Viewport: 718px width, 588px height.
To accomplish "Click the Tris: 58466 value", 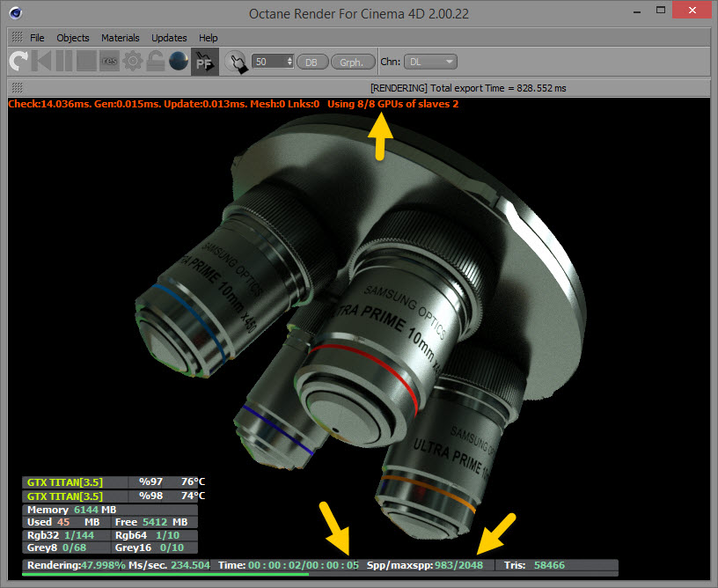I will pyautogui.click(x=534, y=565).
